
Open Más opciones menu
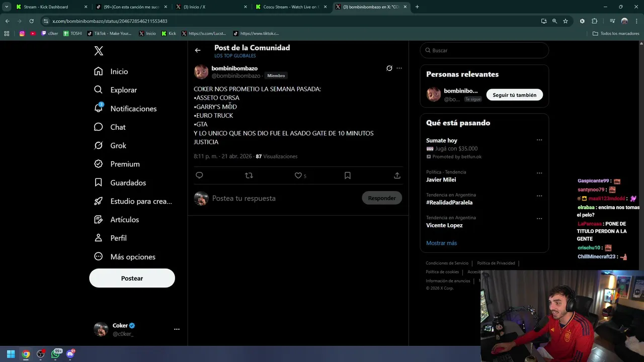tap(125, 256)
